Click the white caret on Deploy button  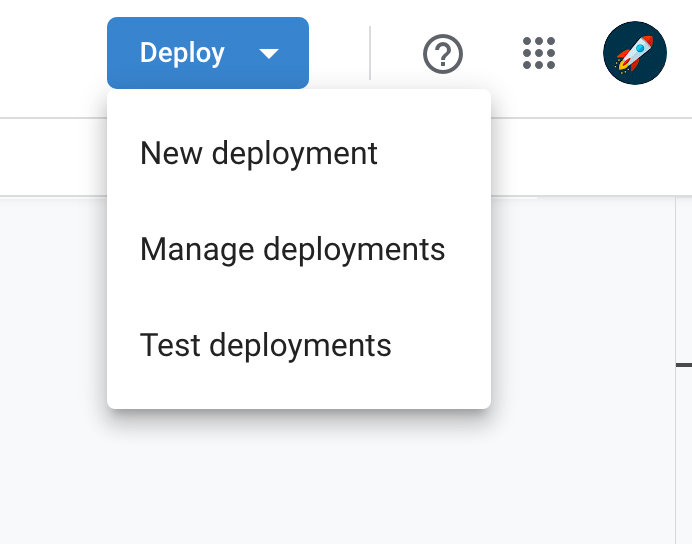[x=268, y=53]
